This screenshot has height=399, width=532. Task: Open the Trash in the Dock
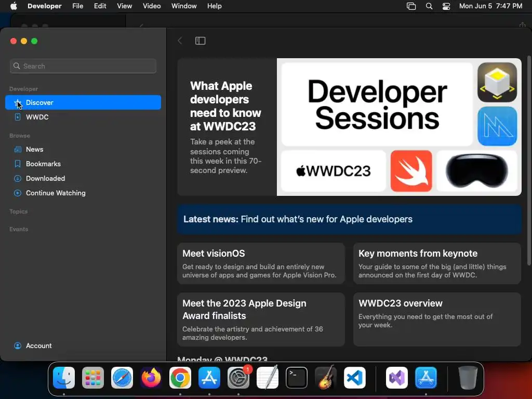pyautogui.click(x=468, y=378)
